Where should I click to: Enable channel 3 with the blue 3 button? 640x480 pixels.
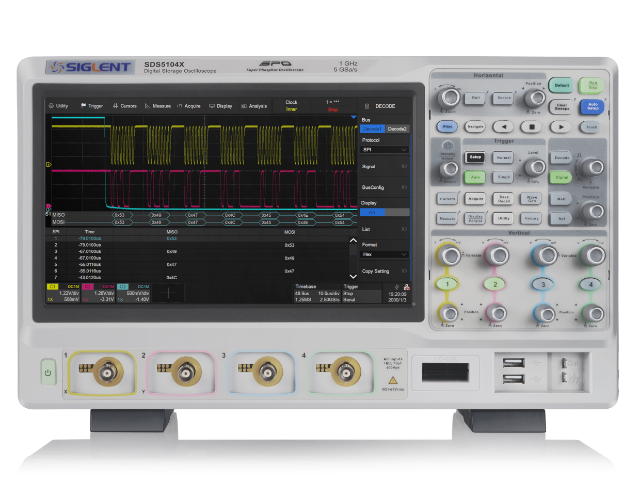[x=543, y=284]
